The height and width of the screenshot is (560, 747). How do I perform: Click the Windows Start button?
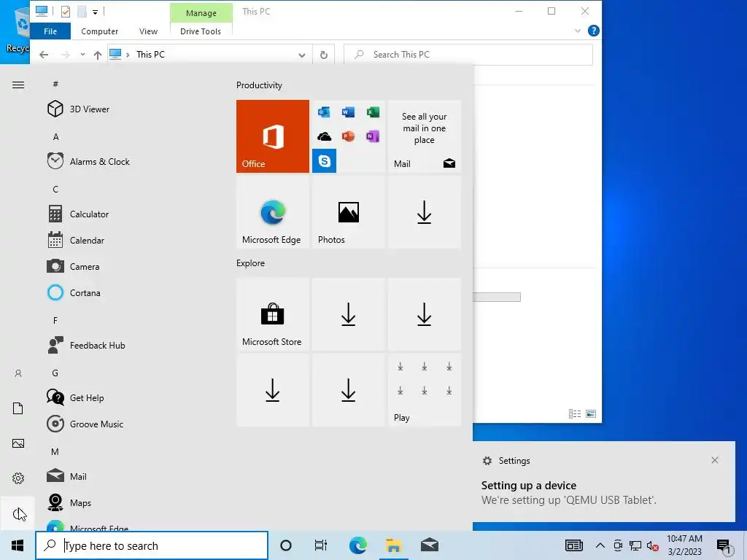(18, 545)
